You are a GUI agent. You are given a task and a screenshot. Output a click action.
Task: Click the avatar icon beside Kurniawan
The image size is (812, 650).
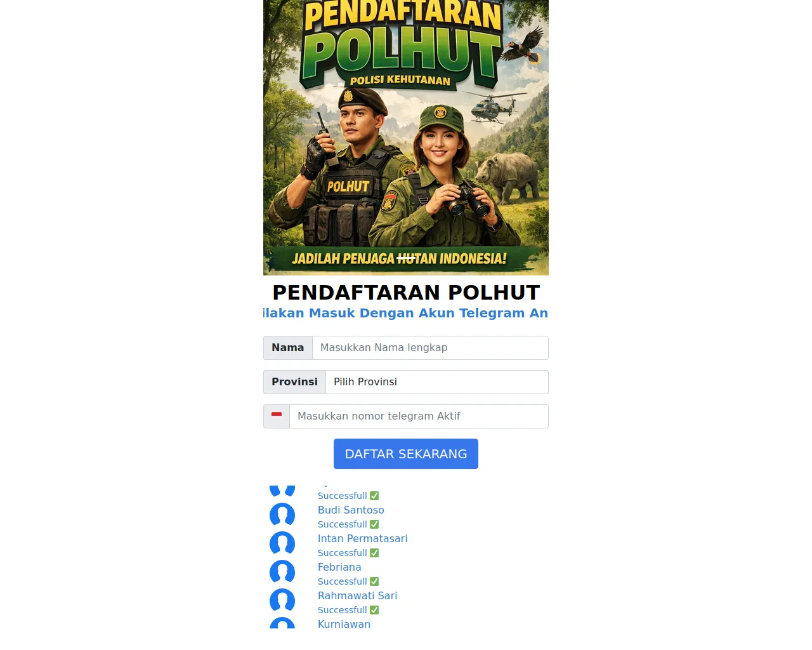[x=282, y=623]
